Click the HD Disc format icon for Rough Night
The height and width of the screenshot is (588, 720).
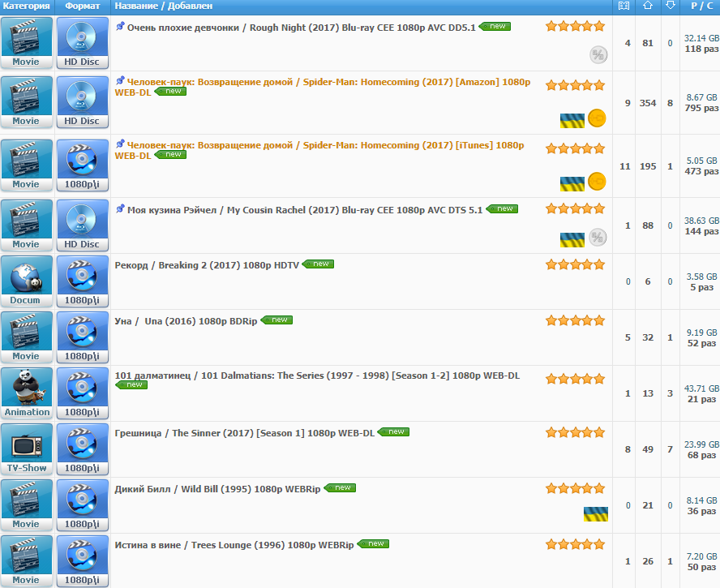(82, 43)
